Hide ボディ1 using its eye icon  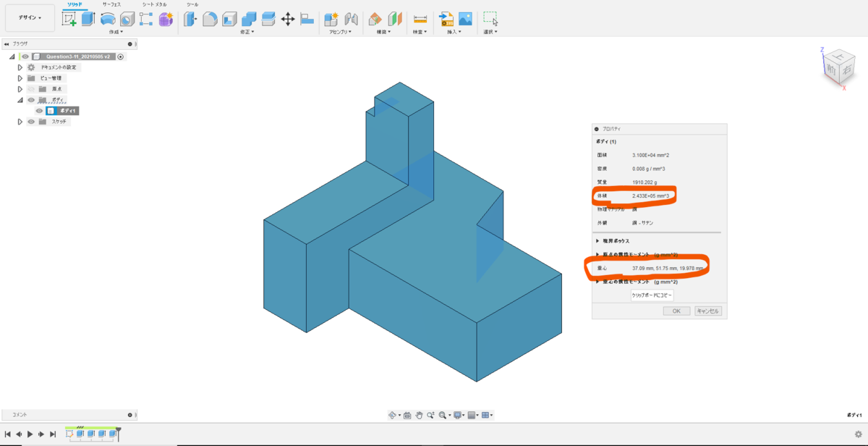pos(40,111)
